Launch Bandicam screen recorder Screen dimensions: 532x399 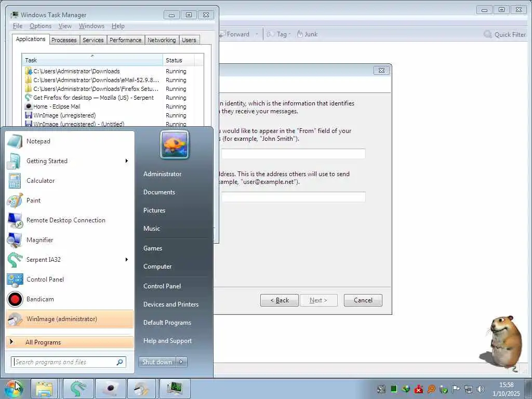coord(70,299)
